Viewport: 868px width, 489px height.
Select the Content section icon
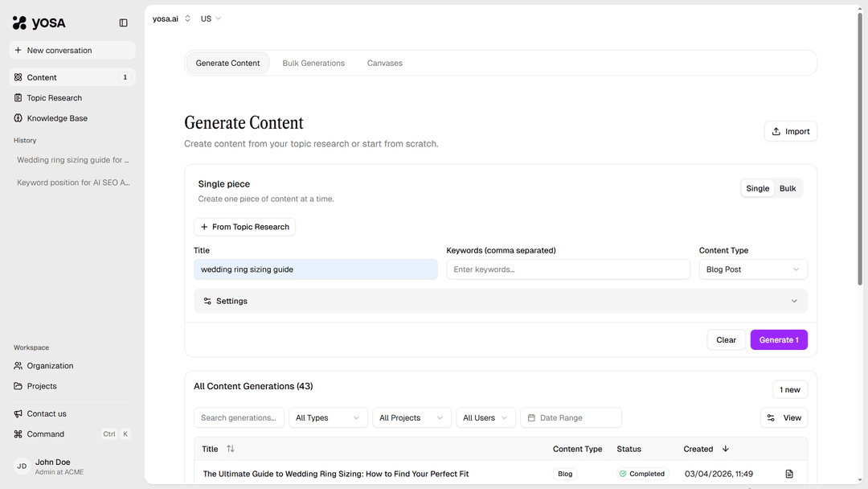pyautogui.click(x=18, y=77)
